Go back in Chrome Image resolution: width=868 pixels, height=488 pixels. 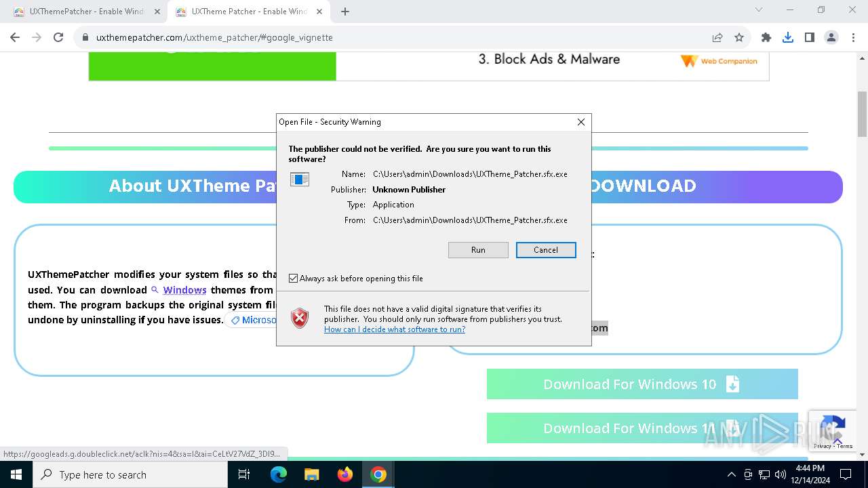15,37
